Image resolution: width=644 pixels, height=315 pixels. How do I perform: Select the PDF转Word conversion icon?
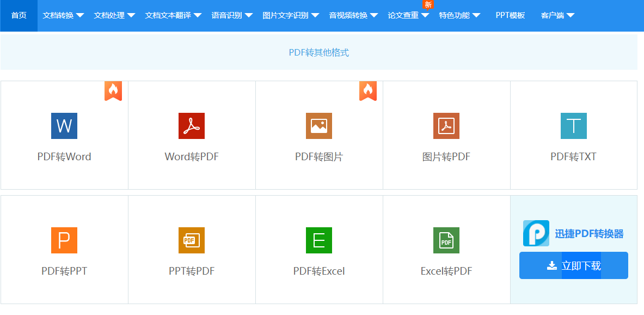[64, 126]
